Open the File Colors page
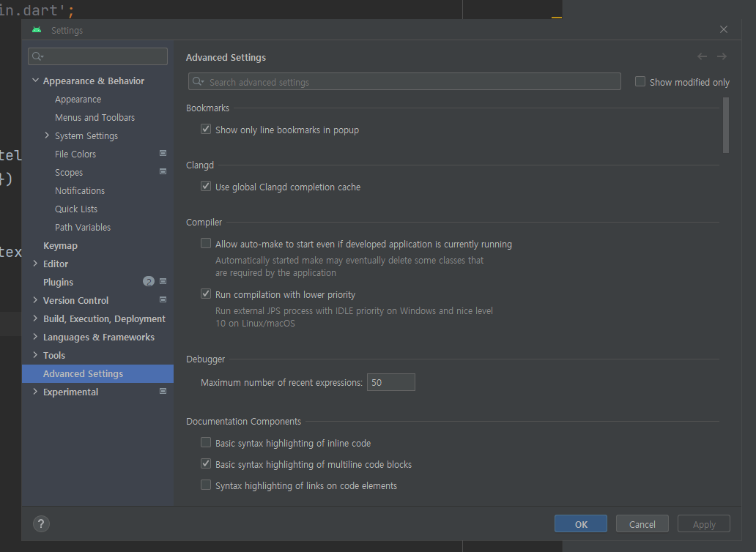The image size is (756, 552). [75, 154]
